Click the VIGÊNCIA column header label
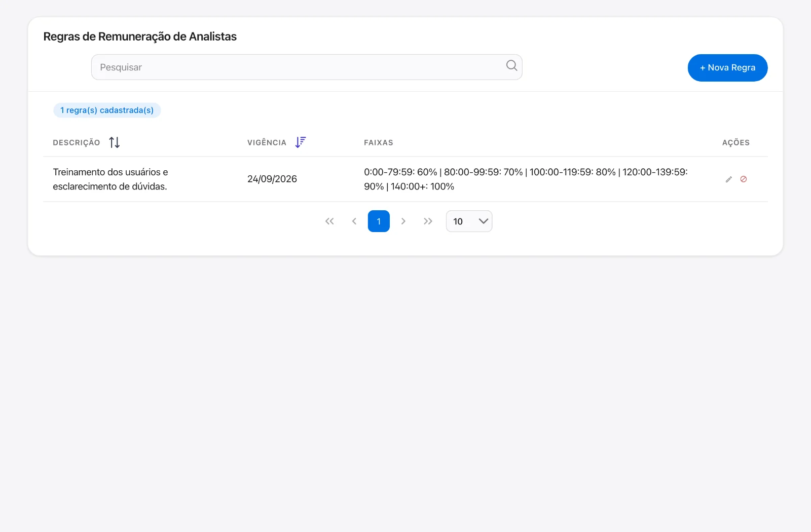811x532 pixels. point(267,143)
